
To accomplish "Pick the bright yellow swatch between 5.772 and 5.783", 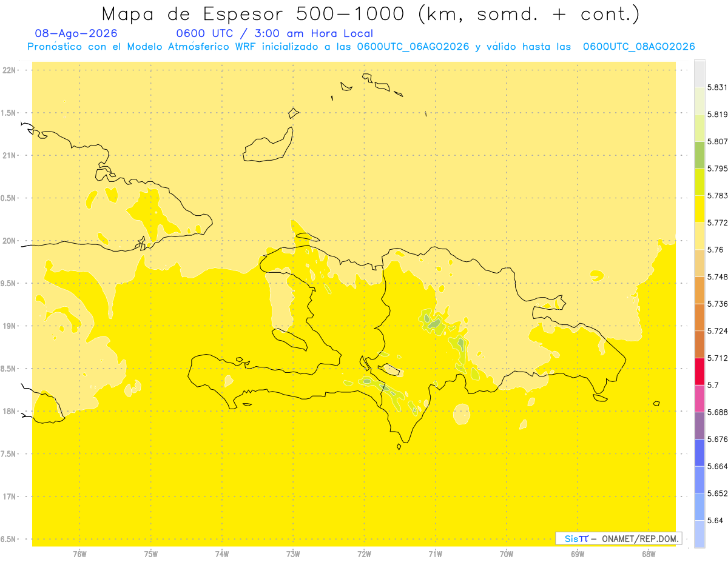I will pyautogui.click(x=699, y=209).
